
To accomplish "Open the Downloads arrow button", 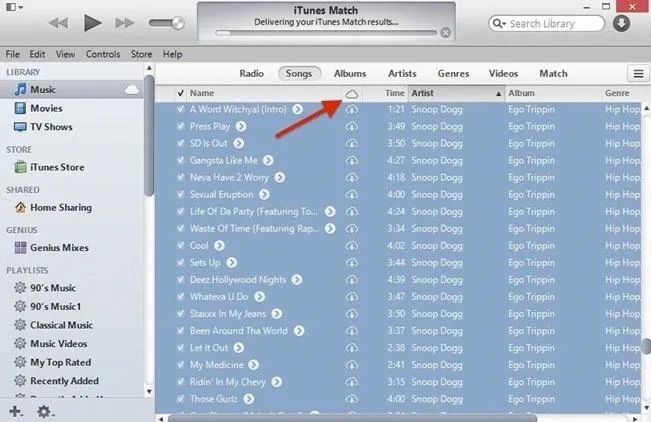I will (x=622, y=23).
